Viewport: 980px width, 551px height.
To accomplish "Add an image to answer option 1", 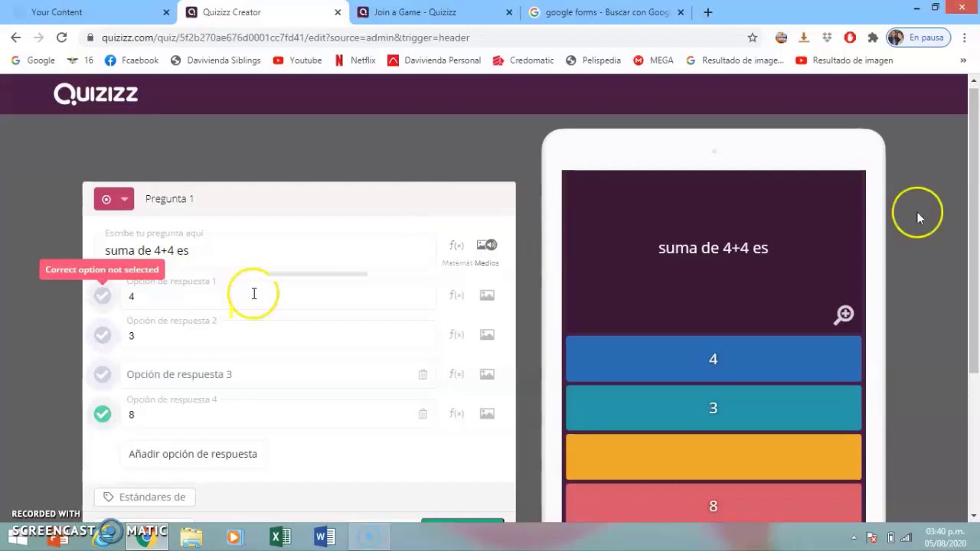I will tap(487, 295).
